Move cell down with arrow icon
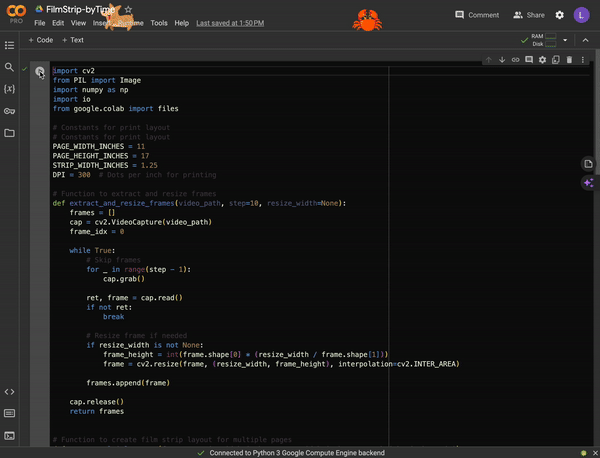The image size is (600, 458). 502,60
